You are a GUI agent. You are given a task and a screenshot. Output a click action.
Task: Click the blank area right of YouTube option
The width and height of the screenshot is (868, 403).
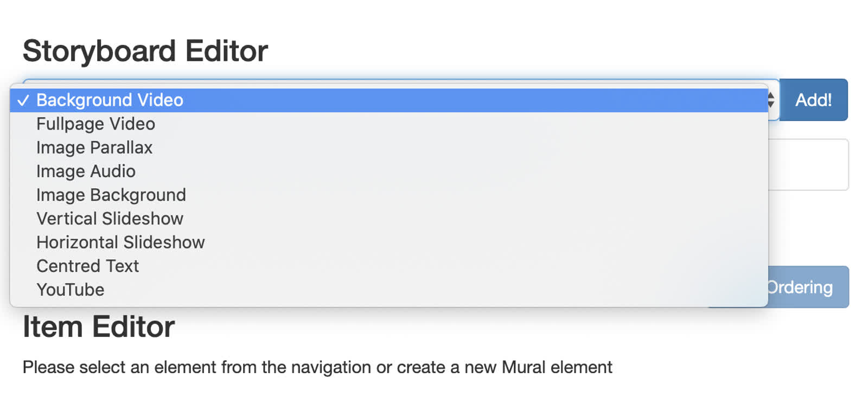click(x=434, y=290)
